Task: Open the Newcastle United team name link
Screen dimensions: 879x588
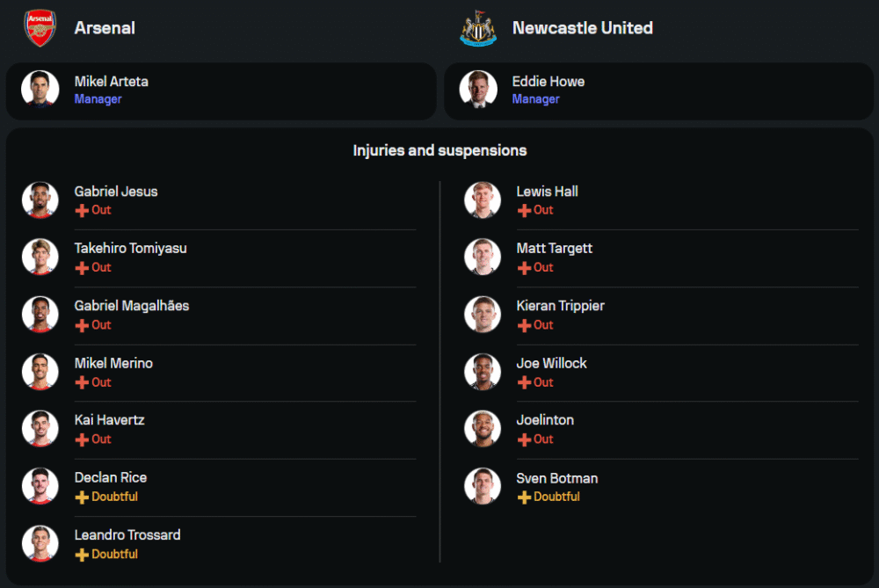Action: click(x=582, y=28)
